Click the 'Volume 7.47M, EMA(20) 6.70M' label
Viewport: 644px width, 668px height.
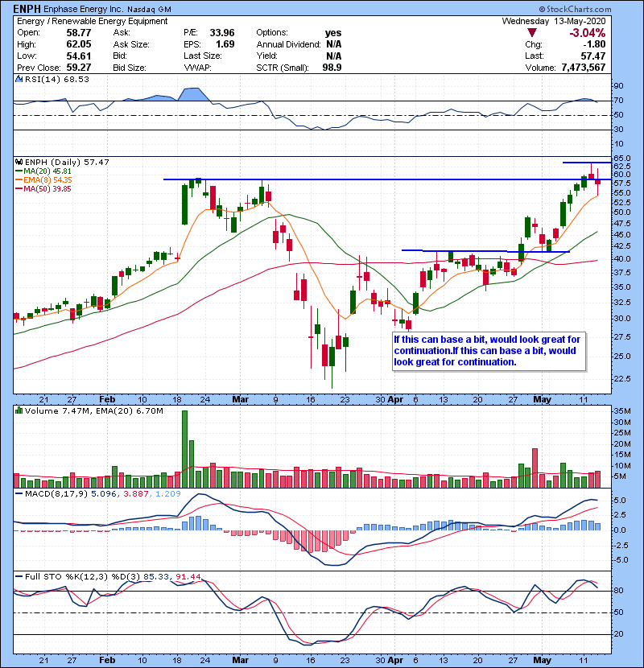pos(93,411)
